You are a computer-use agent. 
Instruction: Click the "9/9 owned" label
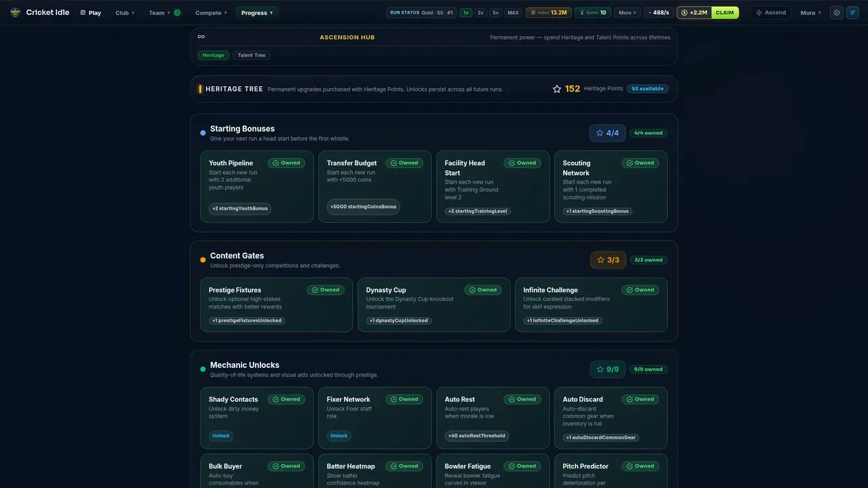click(x=648, y=369)
